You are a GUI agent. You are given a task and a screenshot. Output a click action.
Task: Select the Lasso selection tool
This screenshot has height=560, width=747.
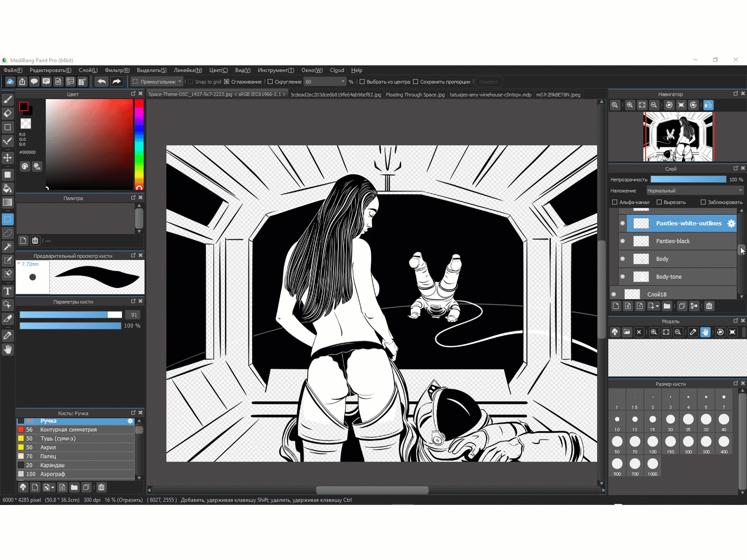7,233
